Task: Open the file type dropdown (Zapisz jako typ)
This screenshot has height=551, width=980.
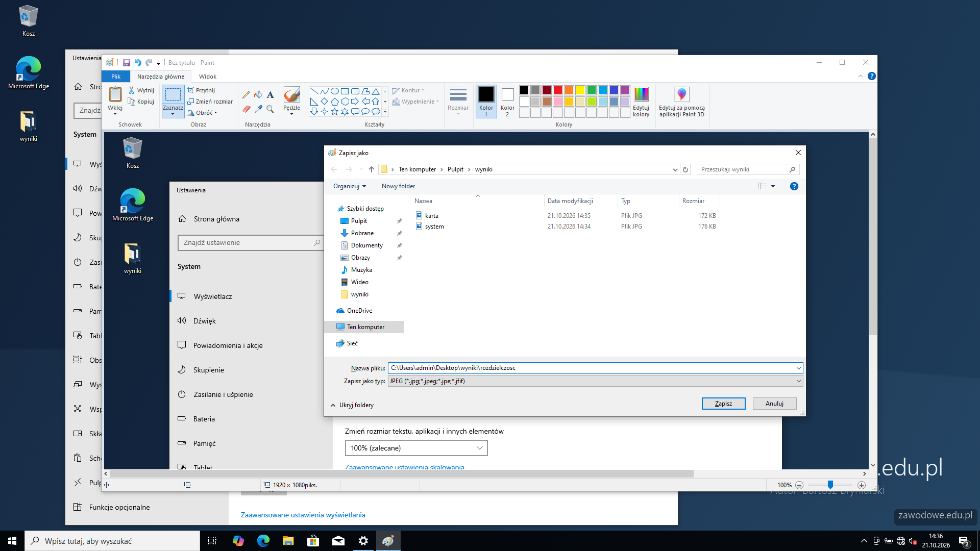Action: (x=595, y=381)
